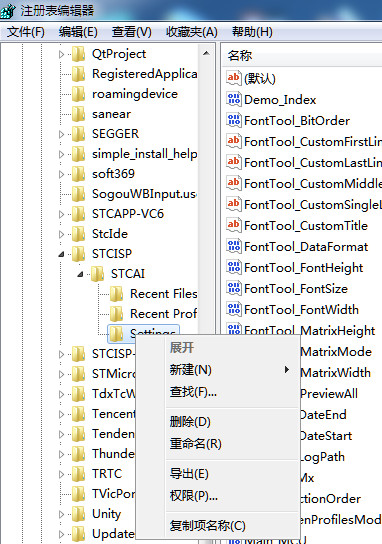Click the TRTC folder icon
The image size is (382, 544).
[x=79, y=474]
